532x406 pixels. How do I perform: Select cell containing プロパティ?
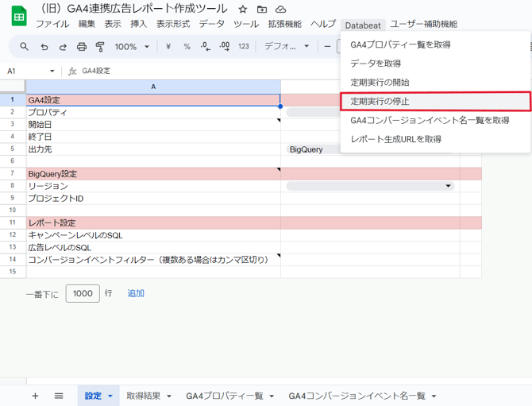point(153,112)
